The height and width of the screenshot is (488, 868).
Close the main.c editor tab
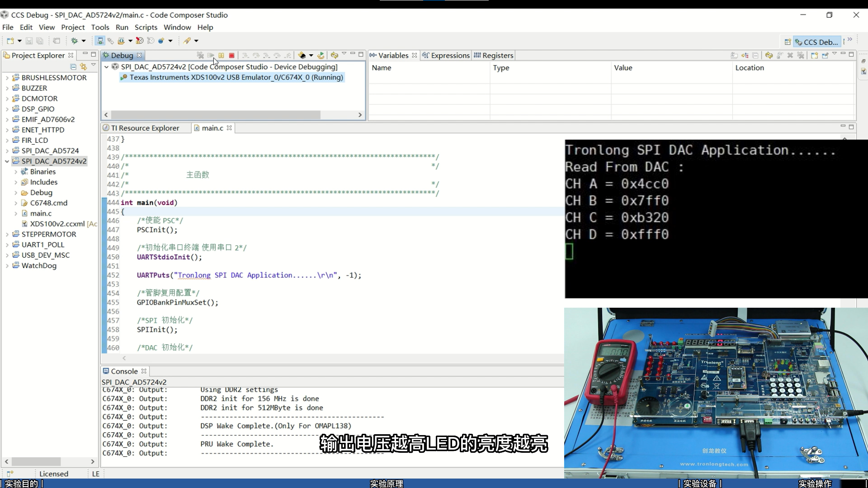pos(229,128)
